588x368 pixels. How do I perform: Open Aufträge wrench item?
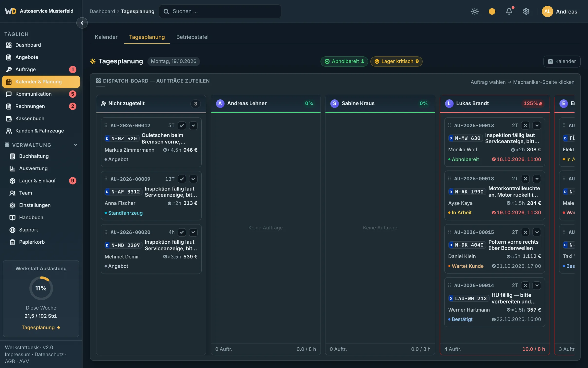[x=41, y=69]
